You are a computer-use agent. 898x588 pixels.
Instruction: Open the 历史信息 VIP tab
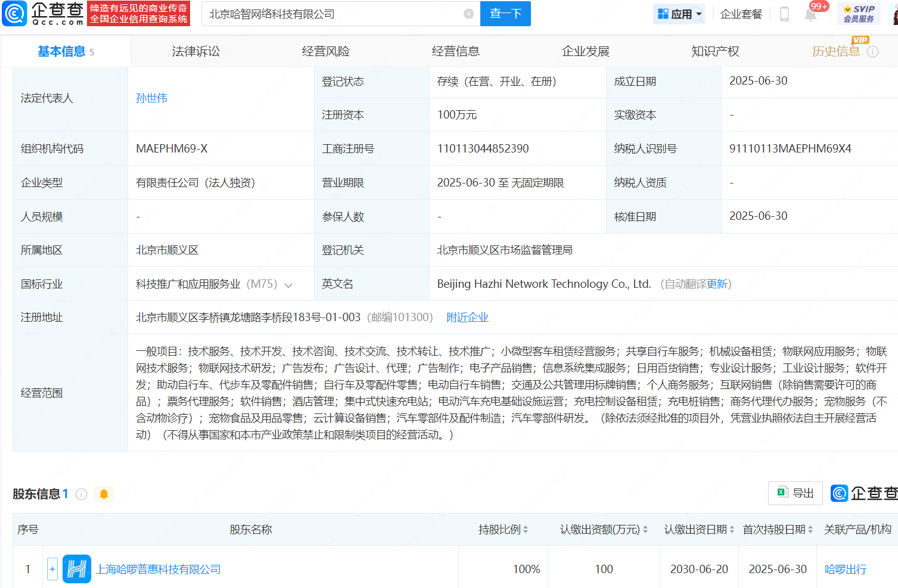tap(836, 52)
